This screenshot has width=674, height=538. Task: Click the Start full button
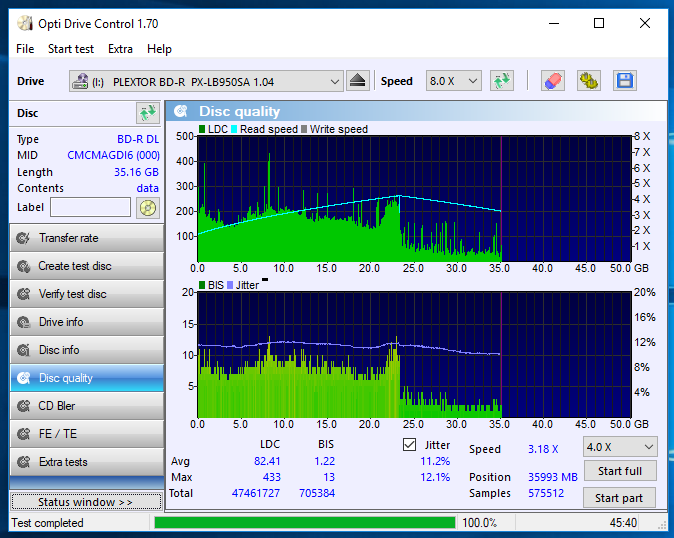tap(620, 471)
